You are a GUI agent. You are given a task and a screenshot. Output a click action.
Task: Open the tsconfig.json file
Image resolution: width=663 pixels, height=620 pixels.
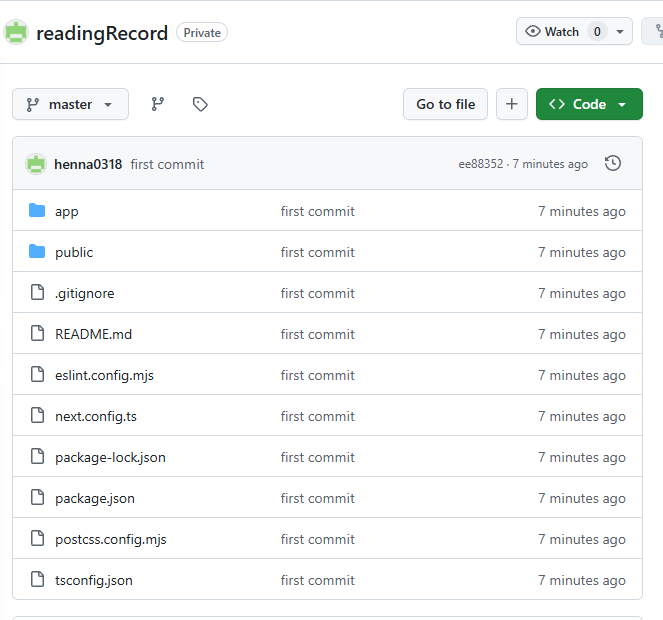pyautogui.click(x=94, y=581)
